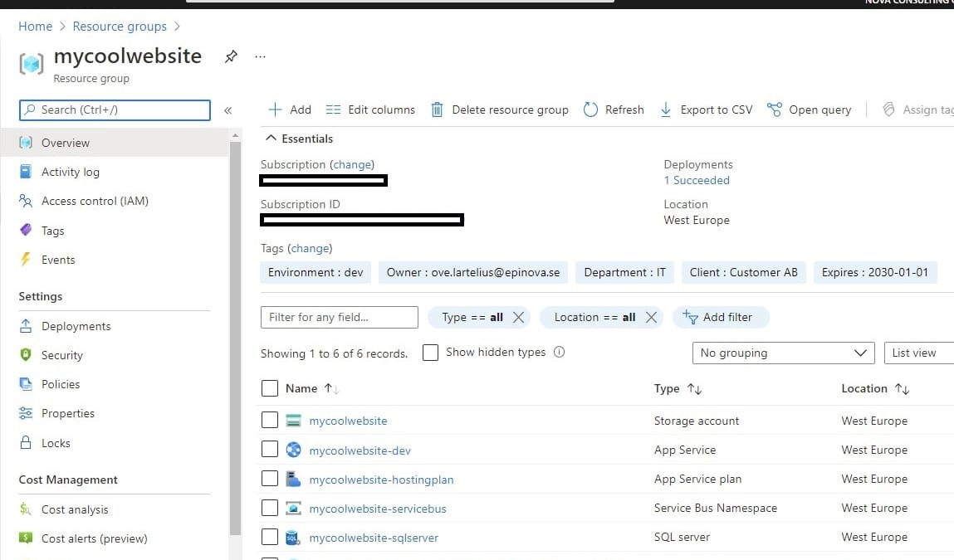Enable Show hidden types

click(x=431, y=352)
